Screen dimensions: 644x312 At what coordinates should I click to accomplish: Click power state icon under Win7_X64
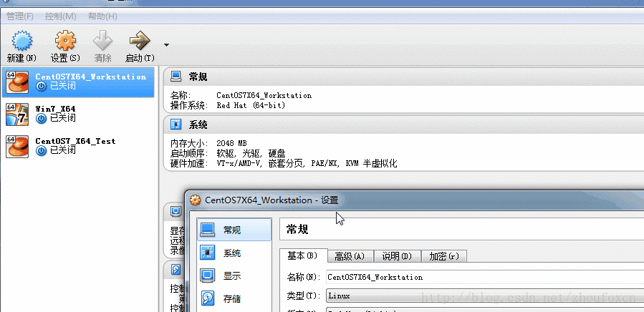pos(41,118)
